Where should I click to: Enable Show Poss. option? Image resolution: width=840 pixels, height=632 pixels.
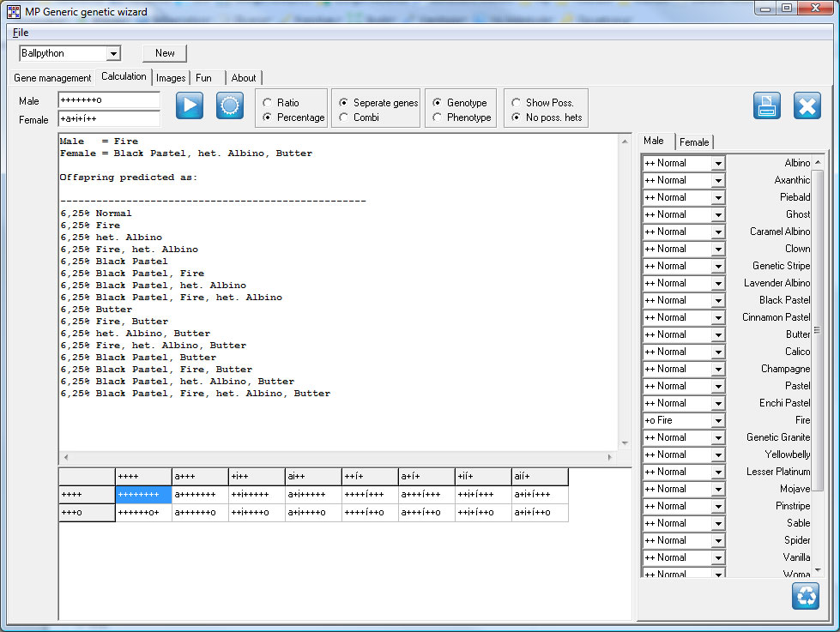click(517, 103)
